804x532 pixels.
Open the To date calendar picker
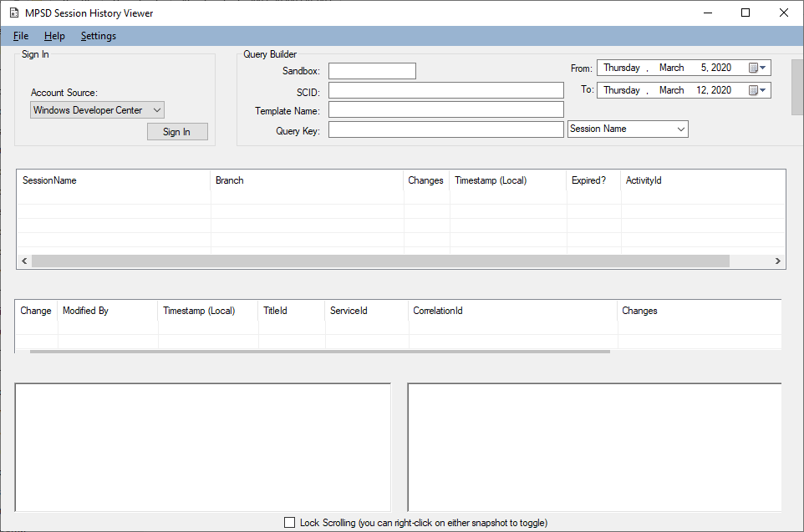coord(757,90)
